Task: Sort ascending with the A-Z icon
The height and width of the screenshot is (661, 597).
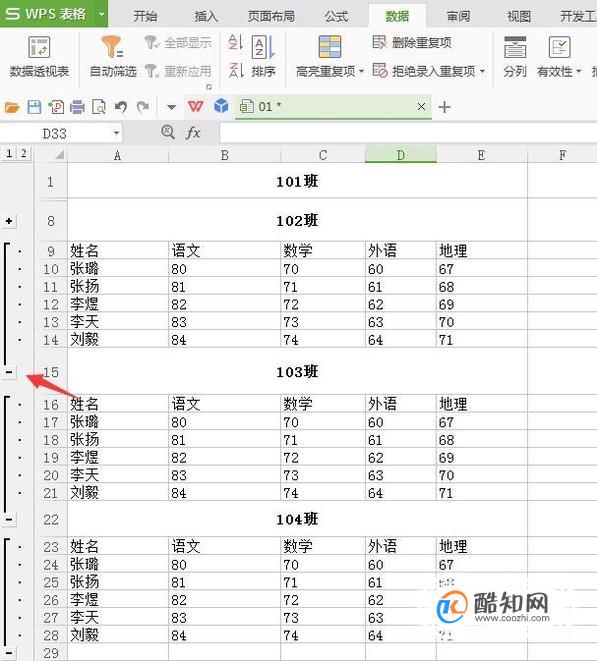Action: click(235, 42)
